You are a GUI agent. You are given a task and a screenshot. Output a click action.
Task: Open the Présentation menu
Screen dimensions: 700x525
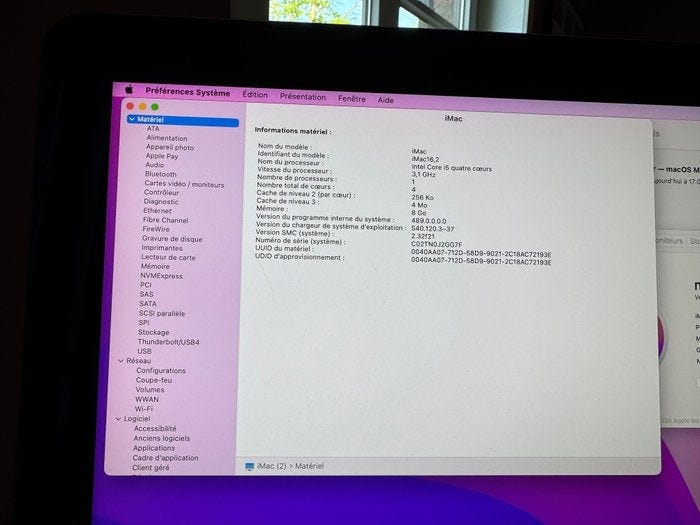click(x=303, y=97)
